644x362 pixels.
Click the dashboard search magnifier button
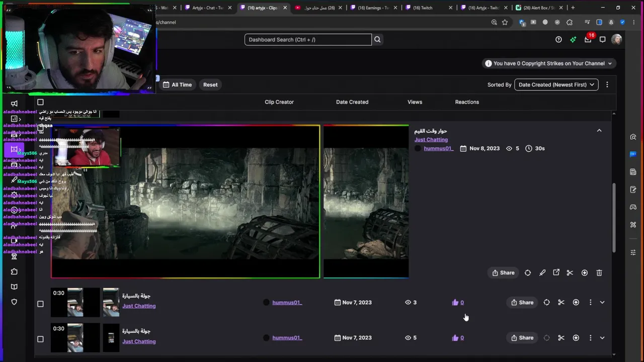click(377, 40)
